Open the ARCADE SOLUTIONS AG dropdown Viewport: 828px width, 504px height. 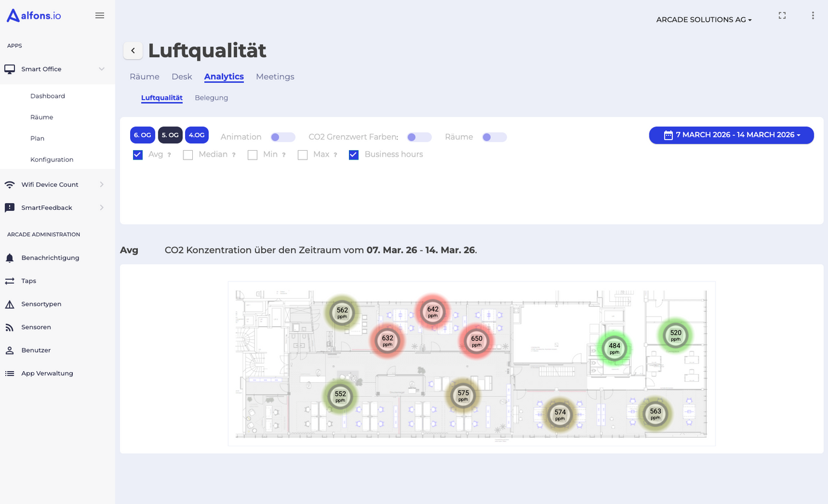[703, 19]
